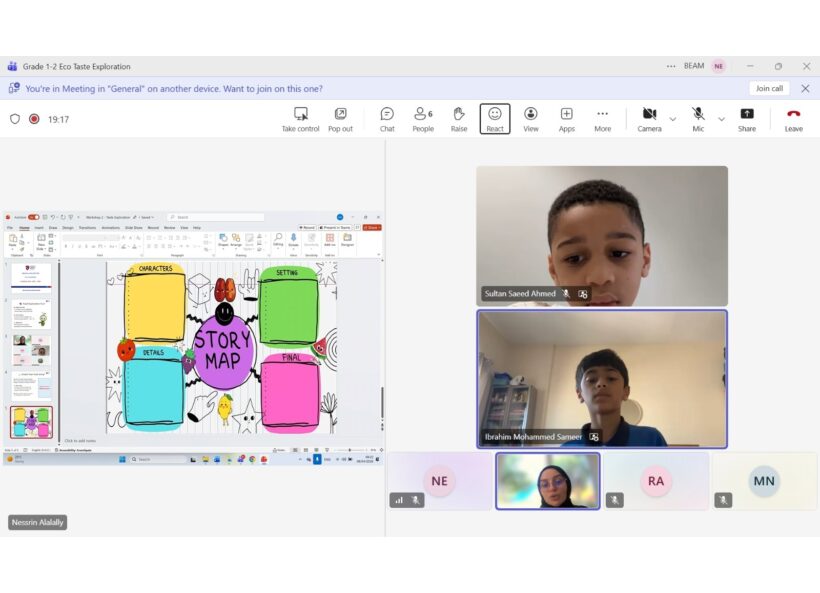Raise your hand in the meeting

[459, 118]
